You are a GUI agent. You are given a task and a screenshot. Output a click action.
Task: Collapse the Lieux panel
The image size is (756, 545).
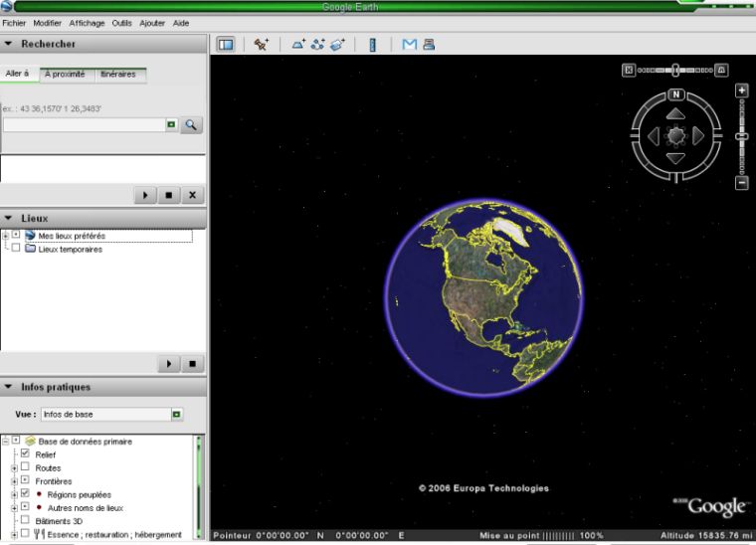[8, 218]
